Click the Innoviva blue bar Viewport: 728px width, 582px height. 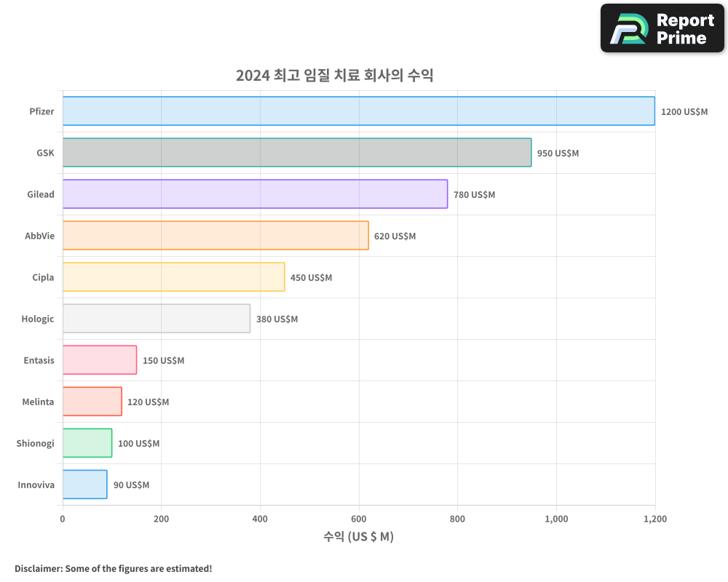point(84,485)
